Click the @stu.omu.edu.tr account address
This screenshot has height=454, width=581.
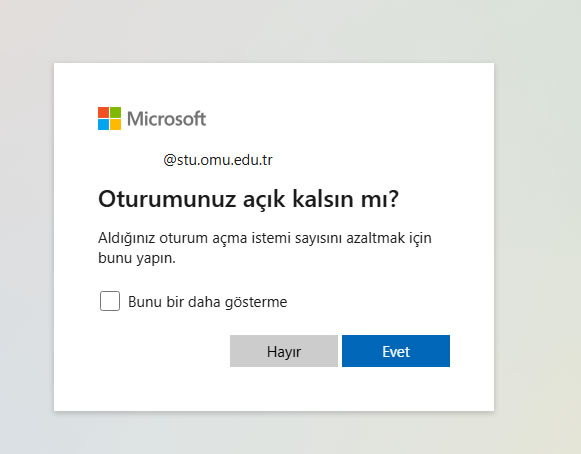coord(218,160)
